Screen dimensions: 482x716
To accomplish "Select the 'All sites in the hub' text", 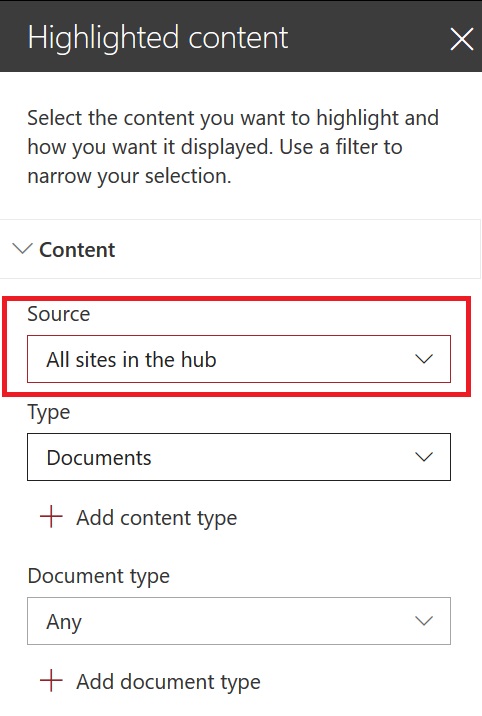I will (x=131, y=360).
